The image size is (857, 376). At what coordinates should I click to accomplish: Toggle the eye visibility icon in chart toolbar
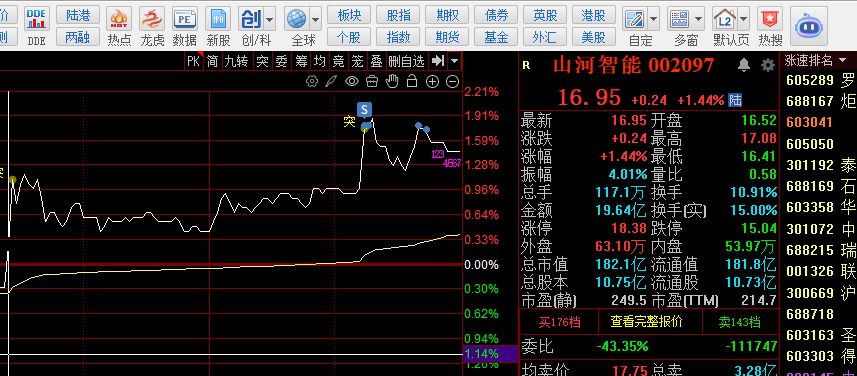(351, 81)
